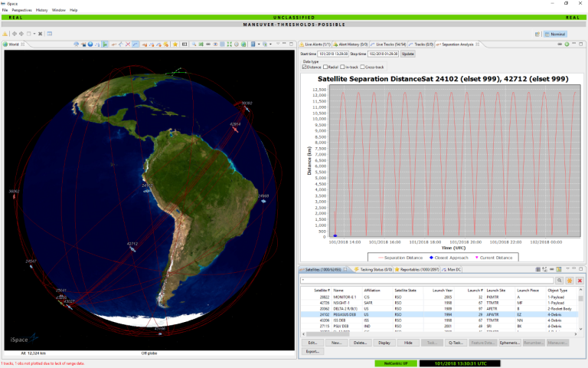Select the PEGASUS DEB satellite row
This screenshot has height=368, width=588.
tap(346, 314)
